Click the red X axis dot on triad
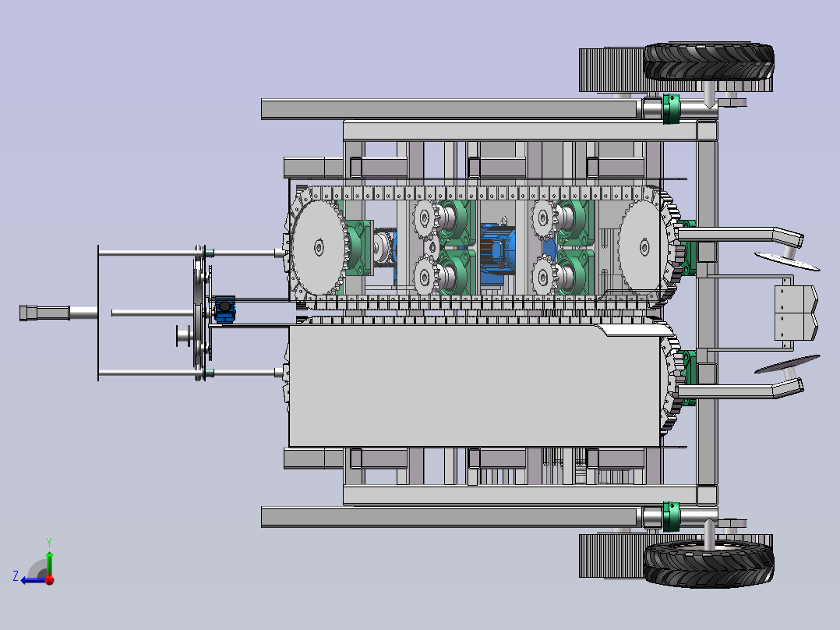This screenshot has width=840, height=630. coord(50,579)
